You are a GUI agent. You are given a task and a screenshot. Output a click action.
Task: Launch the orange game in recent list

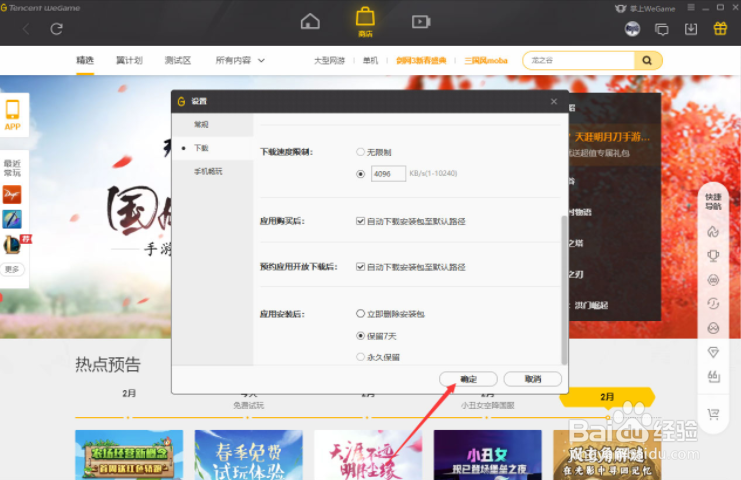coord(12,194)
